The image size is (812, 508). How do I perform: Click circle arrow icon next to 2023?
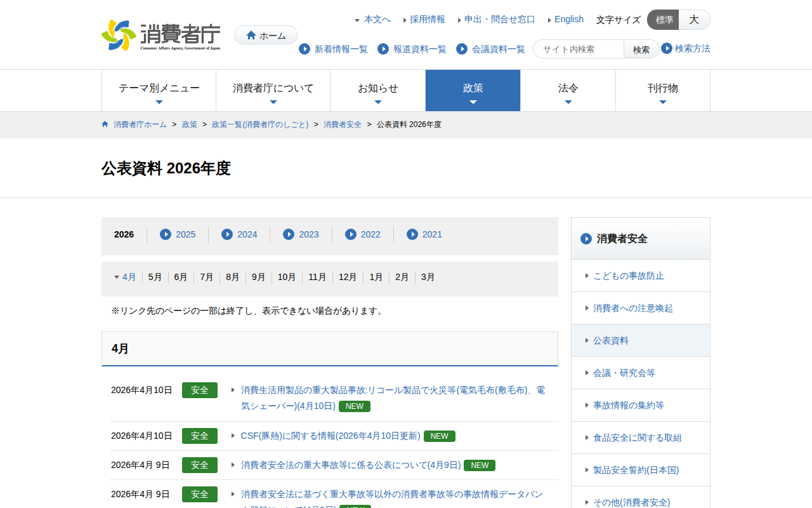(289, 234)
